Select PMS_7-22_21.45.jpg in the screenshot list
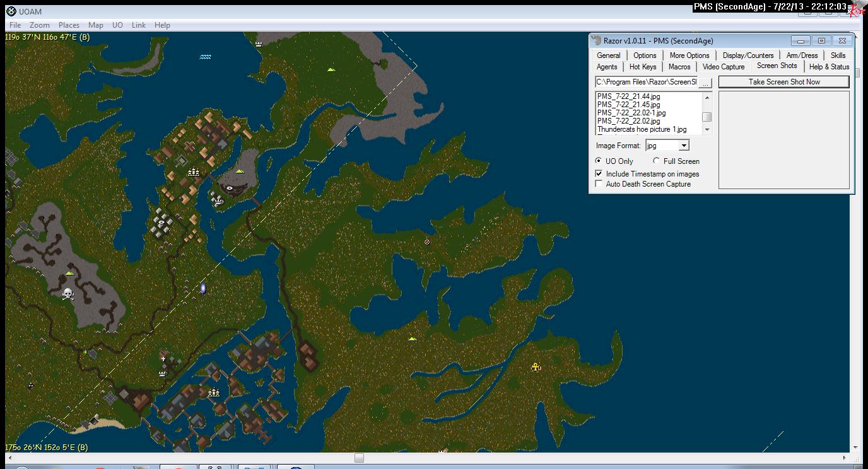 coord(628,105)
